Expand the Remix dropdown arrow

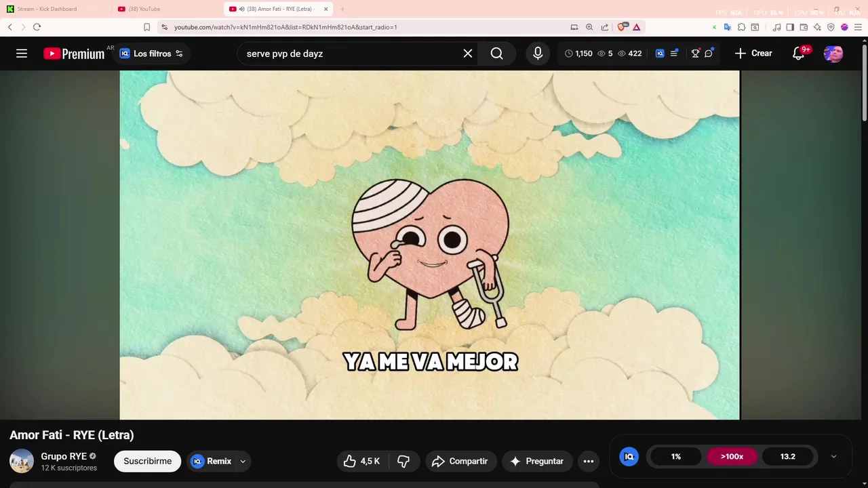click(x=243, y=462)
